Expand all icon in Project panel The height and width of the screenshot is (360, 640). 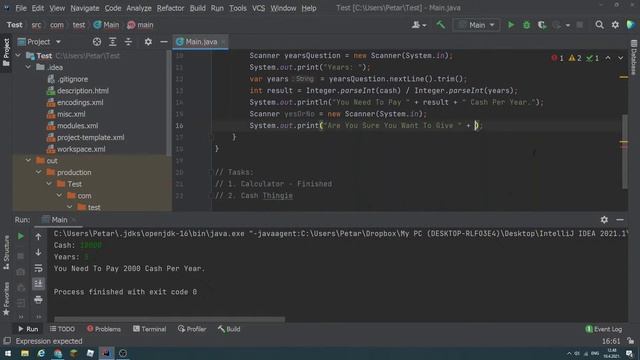[113, 42]
